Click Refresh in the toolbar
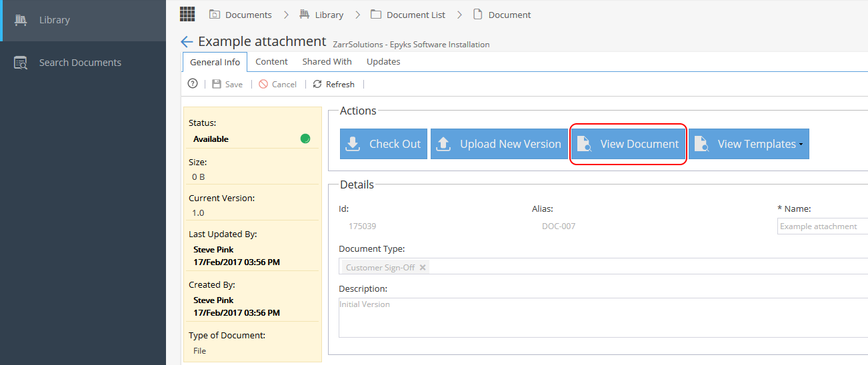This screenshot has height=365, width=868. point(333,84)
